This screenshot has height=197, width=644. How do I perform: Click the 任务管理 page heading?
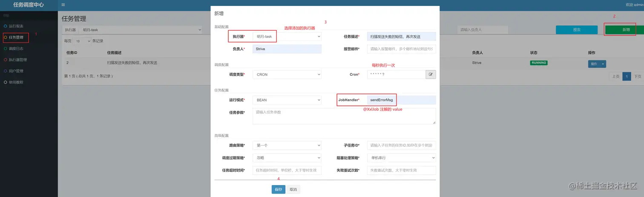tap(74, 19)
